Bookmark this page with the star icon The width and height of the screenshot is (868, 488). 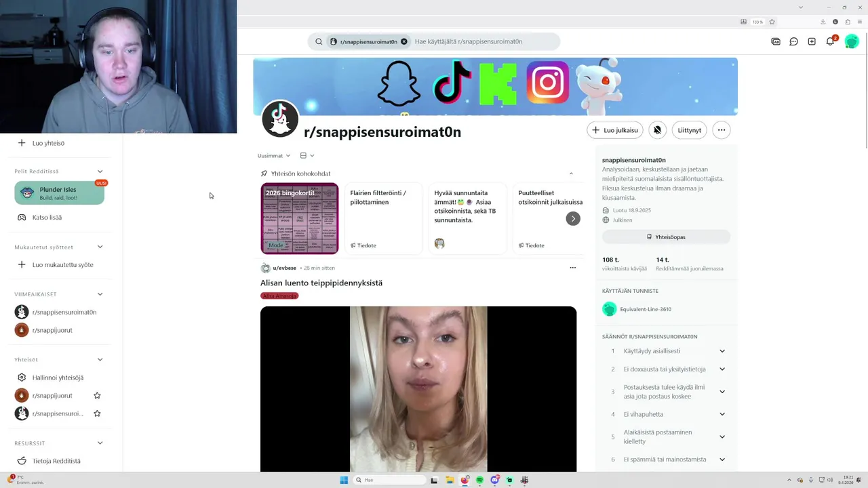[772, 22]
